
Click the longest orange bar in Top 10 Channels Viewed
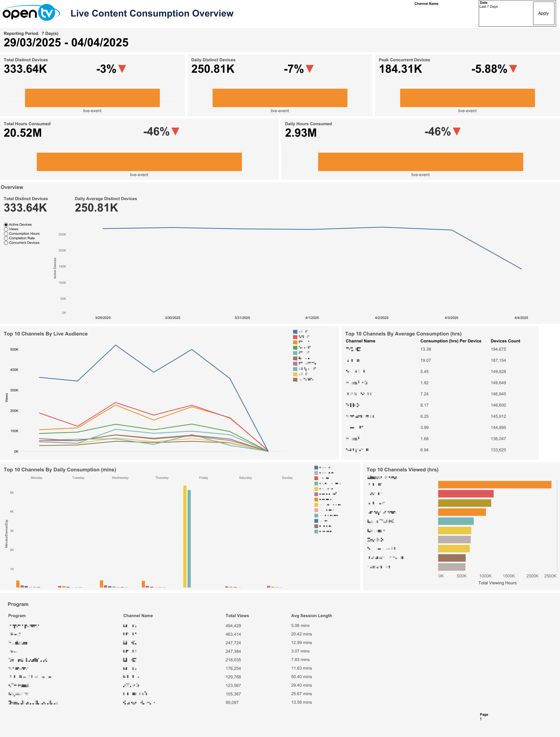click(494, 485)
